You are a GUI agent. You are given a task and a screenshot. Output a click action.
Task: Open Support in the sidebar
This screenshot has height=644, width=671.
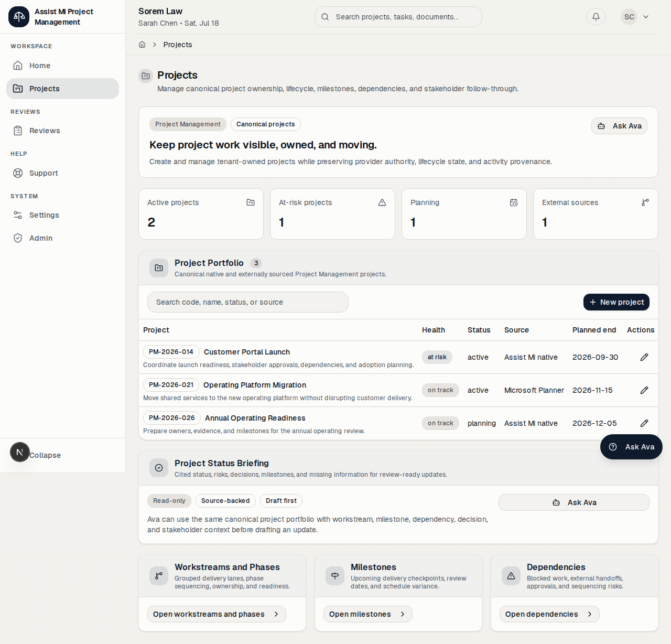pyautogui.click(x=62, y=173)
